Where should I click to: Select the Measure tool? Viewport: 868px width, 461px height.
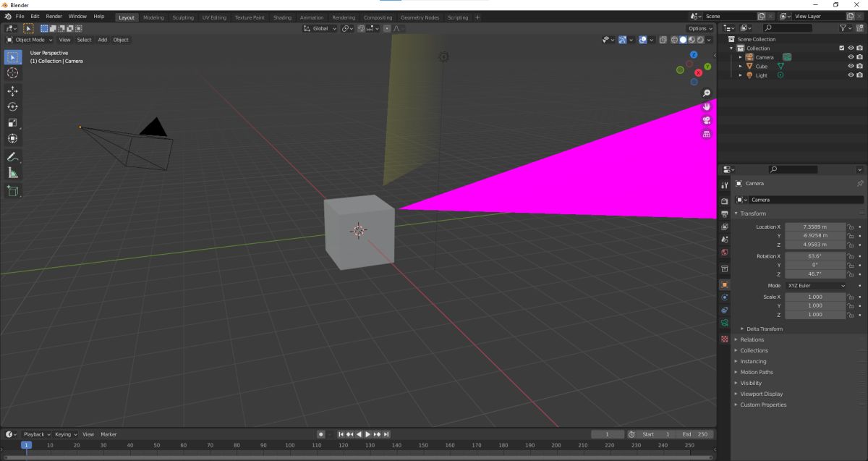tap(13, 173)
